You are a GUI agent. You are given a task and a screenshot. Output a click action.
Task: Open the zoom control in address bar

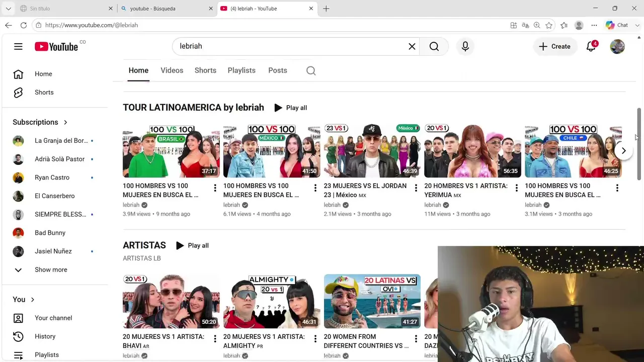click(x=537, y=25)
